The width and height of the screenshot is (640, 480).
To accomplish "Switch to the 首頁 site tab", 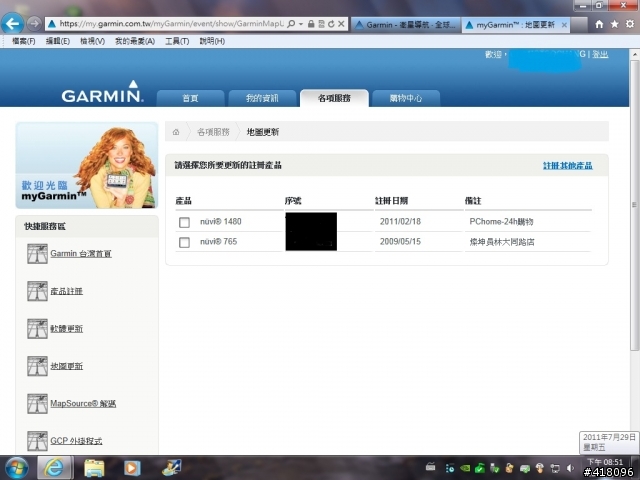I will pyautogui.click(x=191, y=98).
